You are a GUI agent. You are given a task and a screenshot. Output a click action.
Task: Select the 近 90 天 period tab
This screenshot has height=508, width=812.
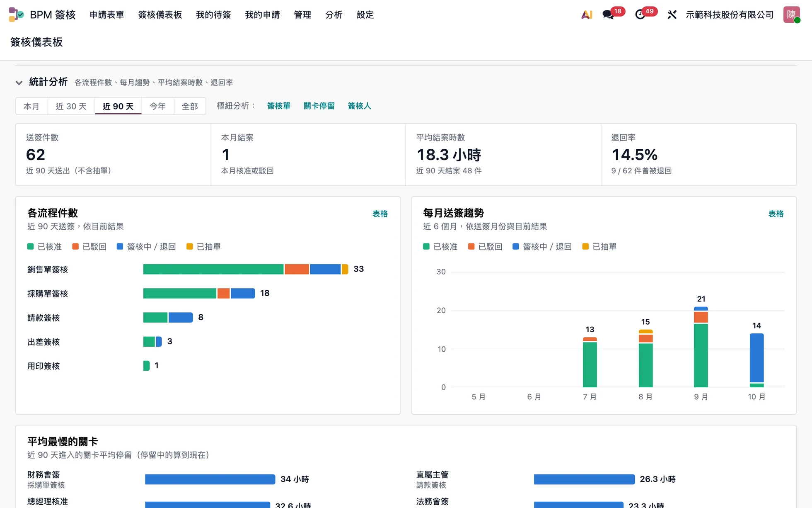pyautogui.click(x=118, y=106)
